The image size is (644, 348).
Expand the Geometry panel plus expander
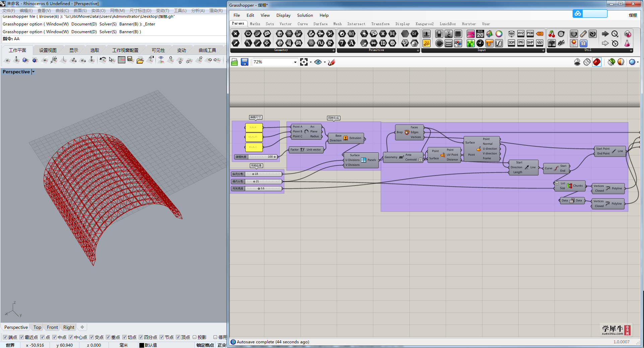point(333,51)
